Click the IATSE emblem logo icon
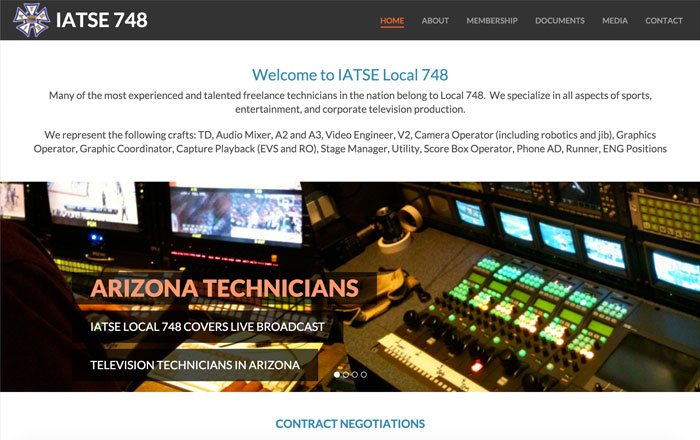Image resolution: width=700 pixels, height=440 pixels. [31, 20]
